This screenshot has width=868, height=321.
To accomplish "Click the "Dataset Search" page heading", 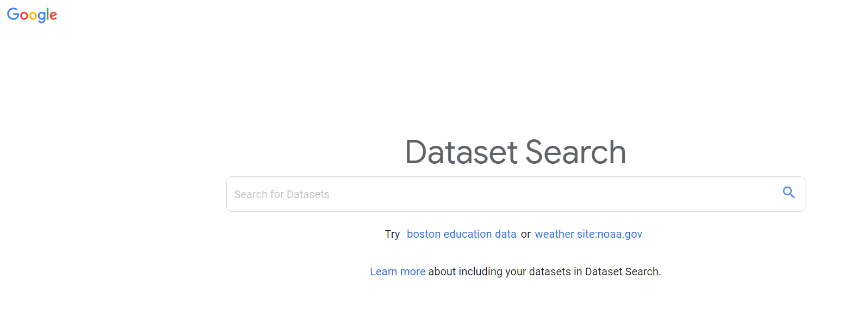I will 516,152.
